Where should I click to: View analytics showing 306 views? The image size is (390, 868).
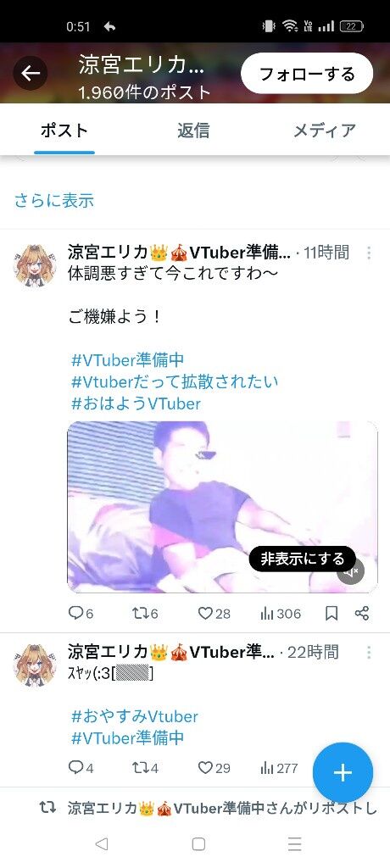[281, 614]
